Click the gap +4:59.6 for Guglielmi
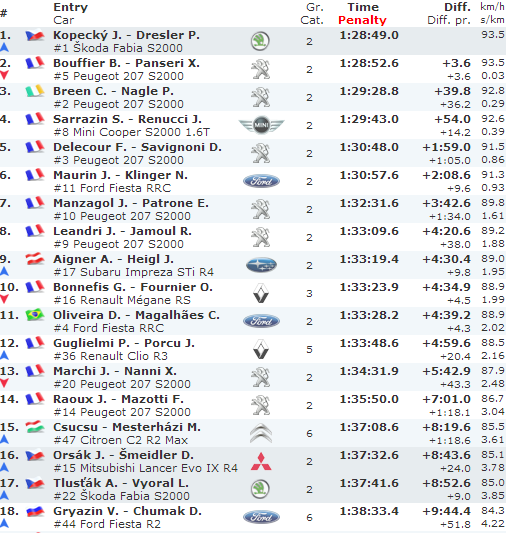The width and height of the screenshot is (510, 533). coord(446,343)
